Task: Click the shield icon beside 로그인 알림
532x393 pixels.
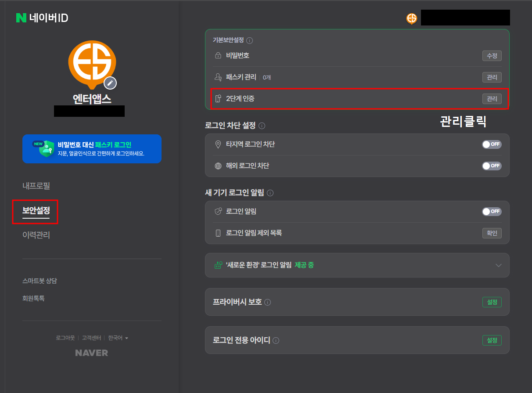Action: point(218,211)
